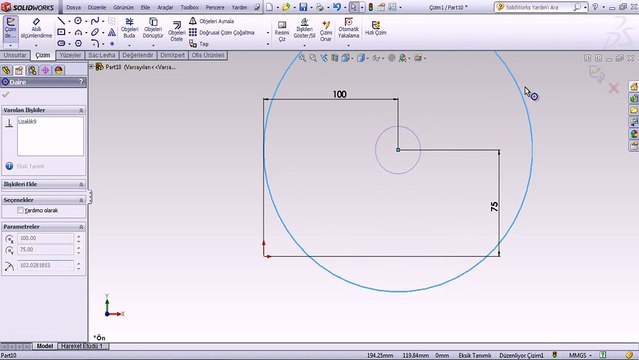
Task: Toggle the Yardımcı olarak construction checkbox
Action: click(x=20, y=210)
